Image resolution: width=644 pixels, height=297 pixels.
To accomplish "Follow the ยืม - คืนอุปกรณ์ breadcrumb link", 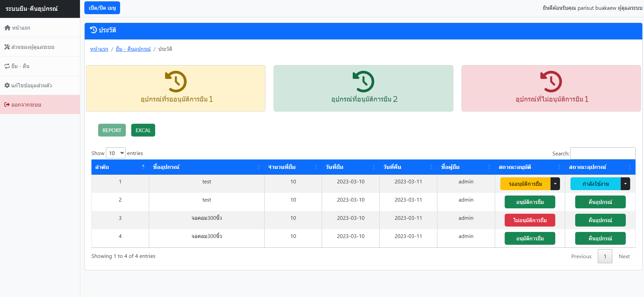I will click(x=133, y=49).
